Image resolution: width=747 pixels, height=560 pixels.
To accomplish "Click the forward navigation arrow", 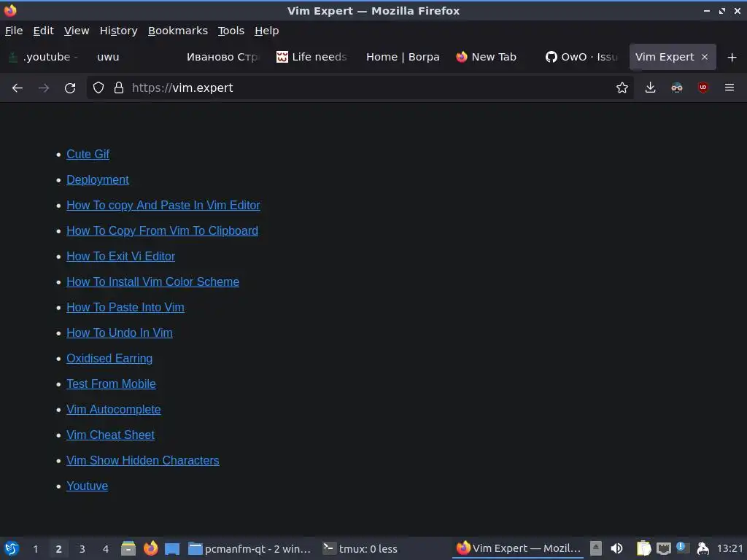I will pyautogui.click(x=44, y=87).
